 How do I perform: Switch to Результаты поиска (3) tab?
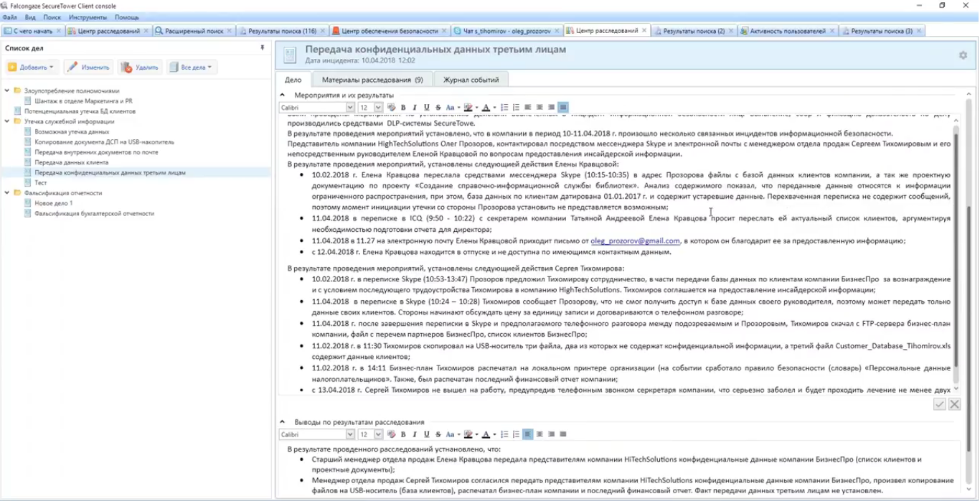882,31
